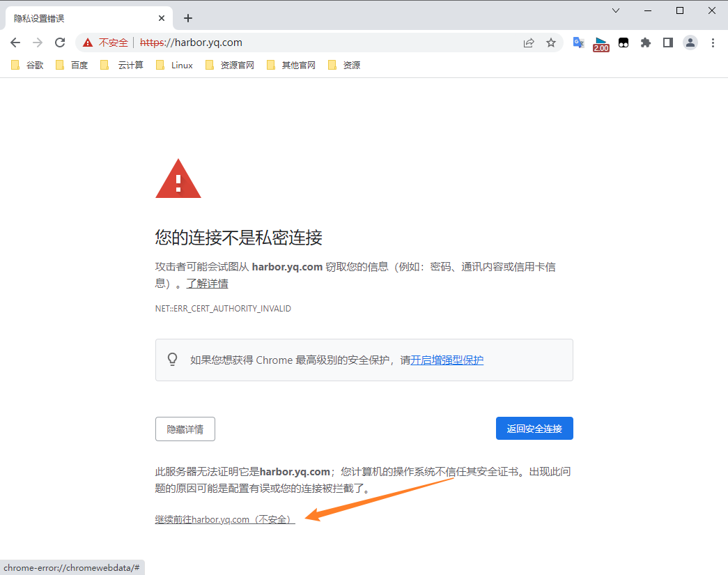
Task: Open the user profile avatar
Action: click(690, 43)
